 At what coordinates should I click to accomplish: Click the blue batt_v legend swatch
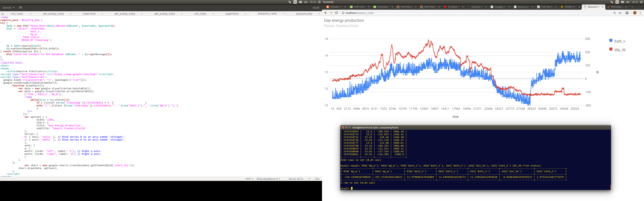pos(611,40)
